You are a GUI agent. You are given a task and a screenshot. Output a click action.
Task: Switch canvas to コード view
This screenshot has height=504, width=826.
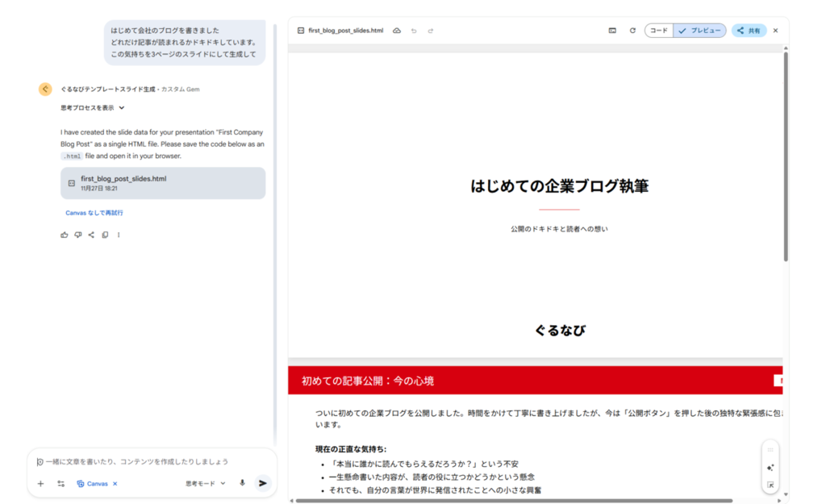(658, 31)
